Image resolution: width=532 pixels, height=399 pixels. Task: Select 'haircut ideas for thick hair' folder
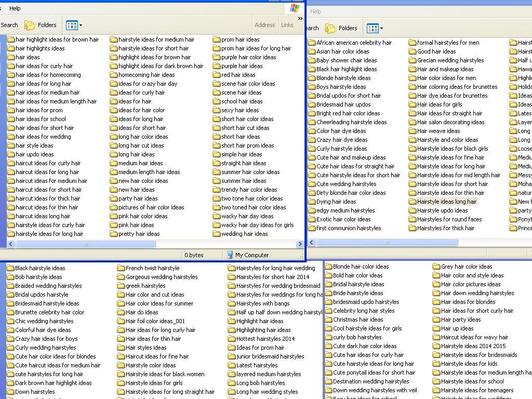(x=44, y=198)
